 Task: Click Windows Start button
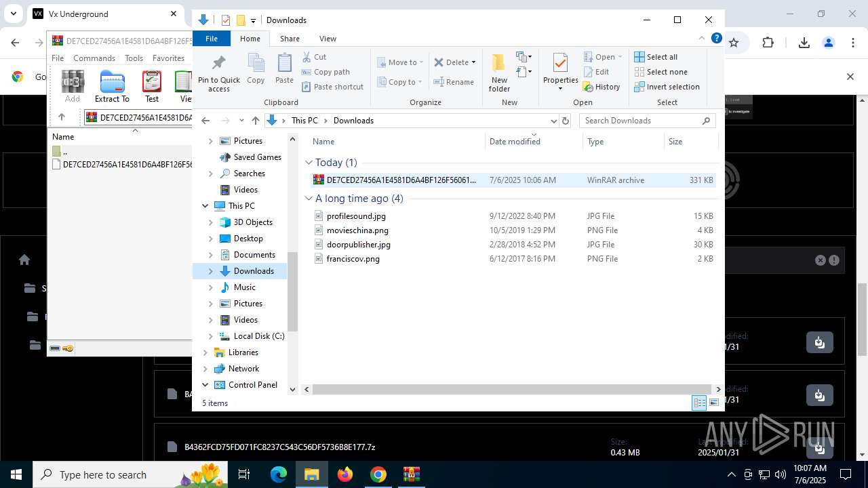point(16,474)
